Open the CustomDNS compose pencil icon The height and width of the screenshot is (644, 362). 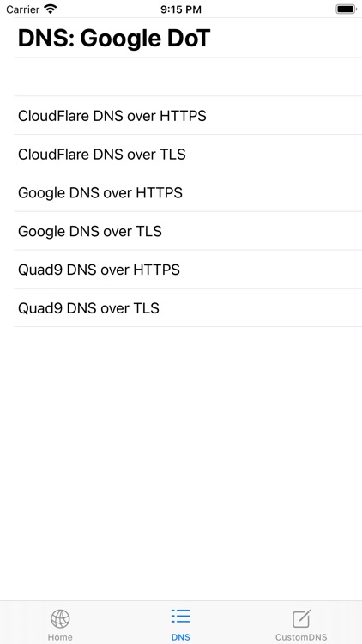pos(301,618)
